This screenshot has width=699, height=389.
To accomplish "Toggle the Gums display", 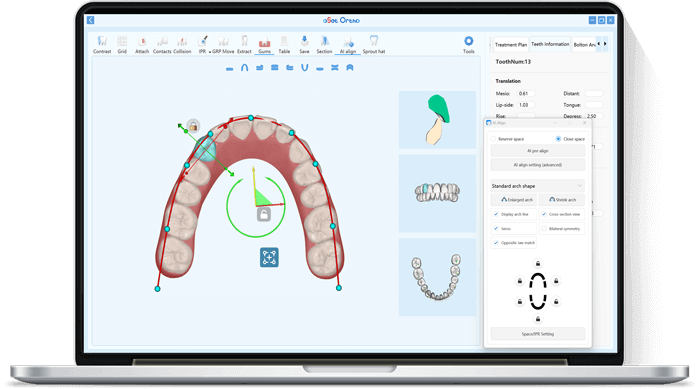I will tap(264, 45).
